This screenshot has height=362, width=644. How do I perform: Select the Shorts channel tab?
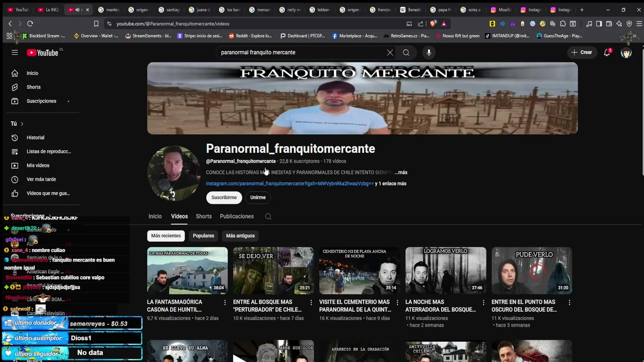tap(204, 216)
